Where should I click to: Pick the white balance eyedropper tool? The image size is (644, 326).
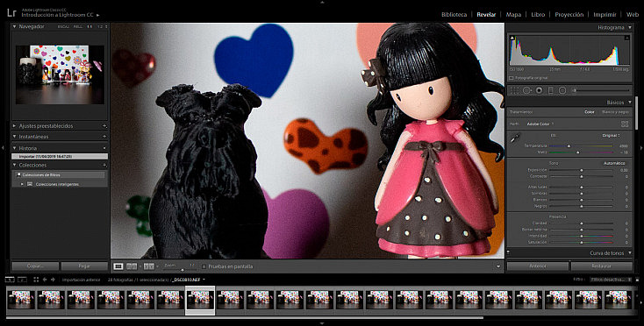coord(515,138)
